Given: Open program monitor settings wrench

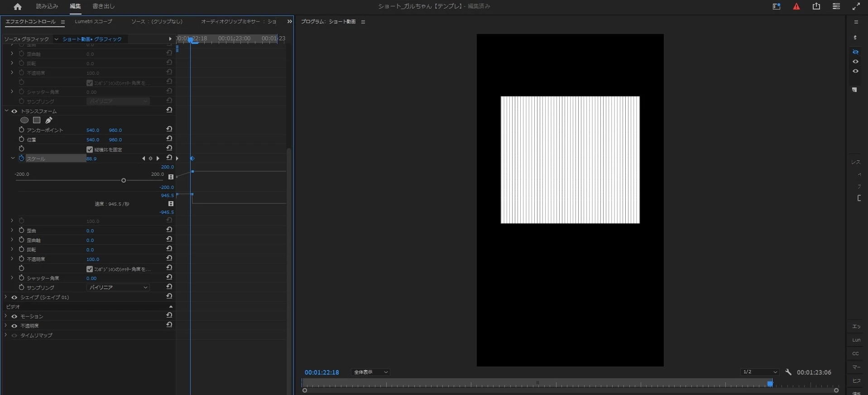Looking at the screenshot, I should click(x=788, y=372).
